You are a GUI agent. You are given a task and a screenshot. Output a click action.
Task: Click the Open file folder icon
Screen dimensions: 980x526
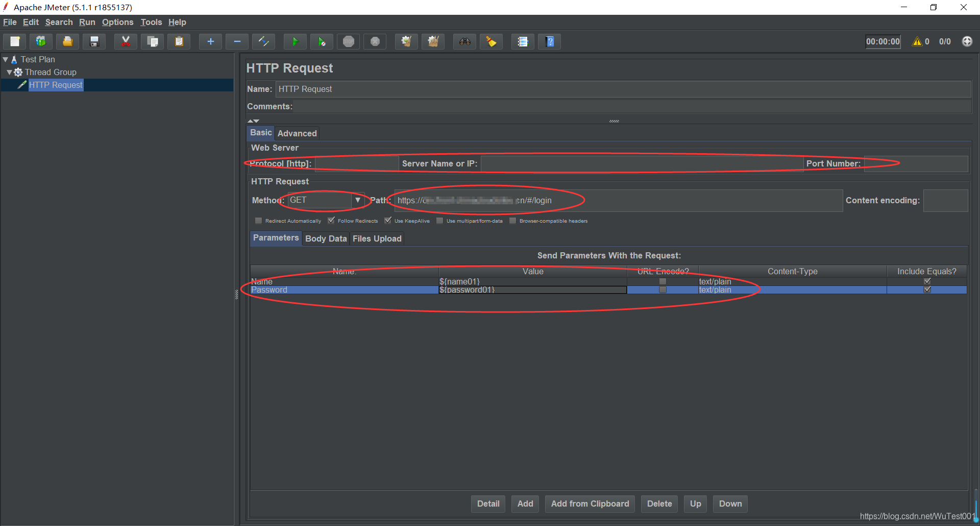[67, 41]
